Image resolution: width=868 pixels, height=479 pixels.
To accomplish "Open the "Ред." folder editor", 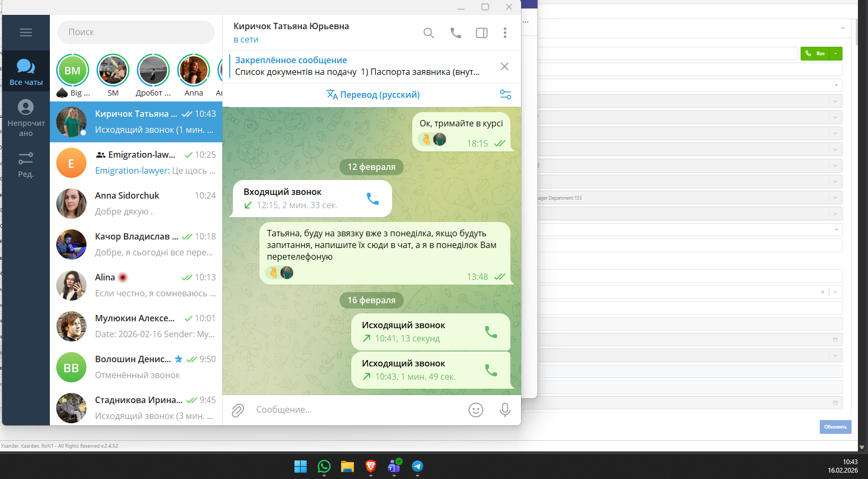I will tap(26, 164).
